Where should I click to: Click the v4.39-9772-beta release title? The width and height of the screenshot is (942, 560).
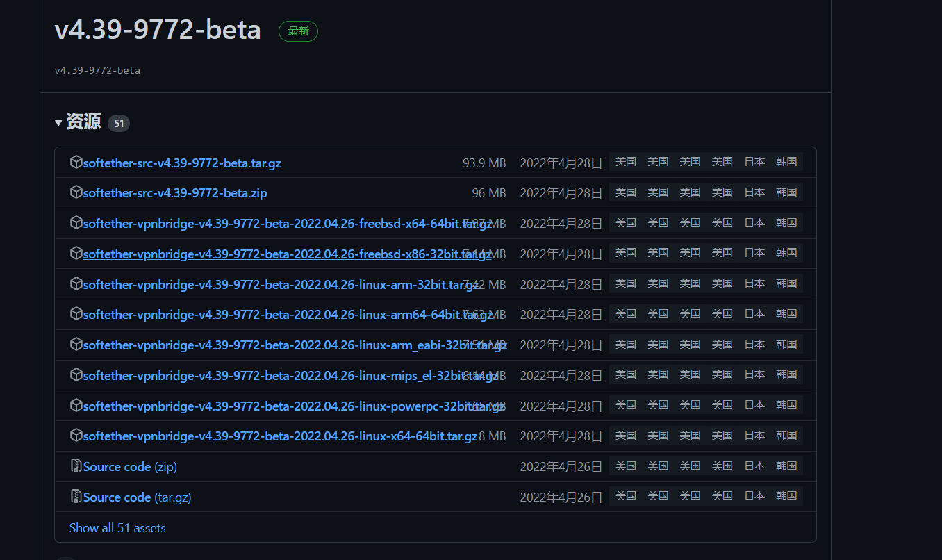pos(158,29)
